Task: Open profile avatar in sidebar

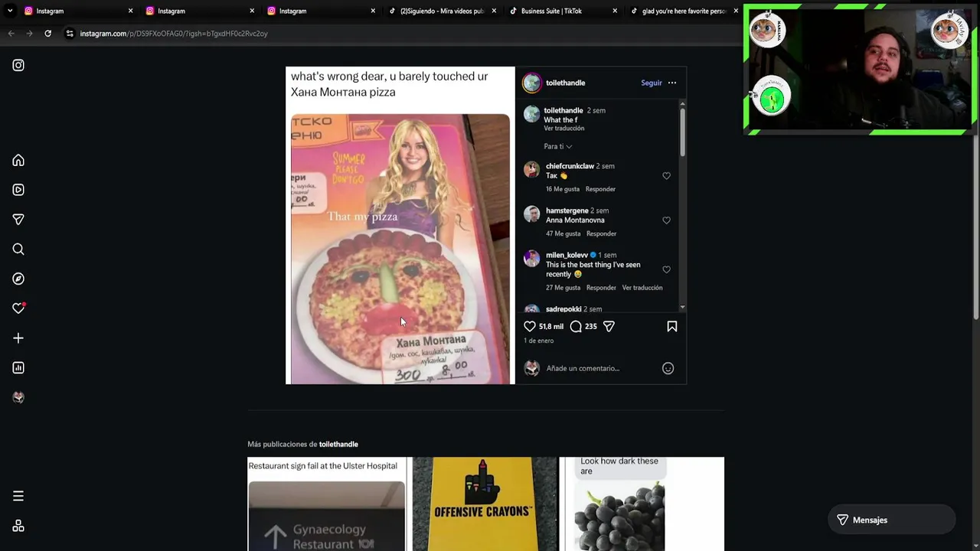Action: point(18,397)
